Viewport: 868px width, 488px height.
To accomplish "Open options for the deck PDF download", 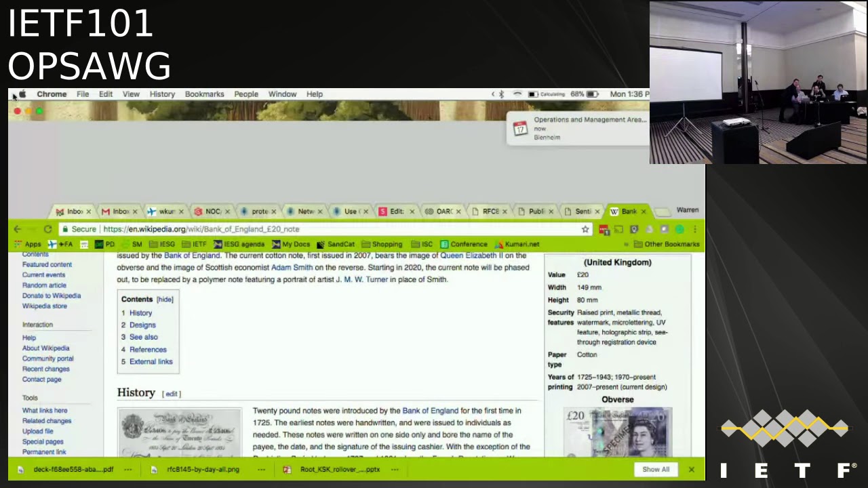I will pyautogui.click(x=127, y=469).
